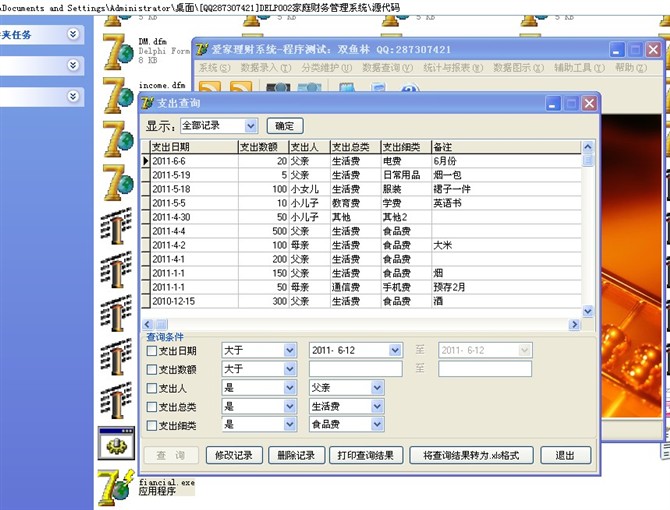Open the 食品费 subcategory dropdown
The width and height of the screenshot is (670, 510).
377,425
